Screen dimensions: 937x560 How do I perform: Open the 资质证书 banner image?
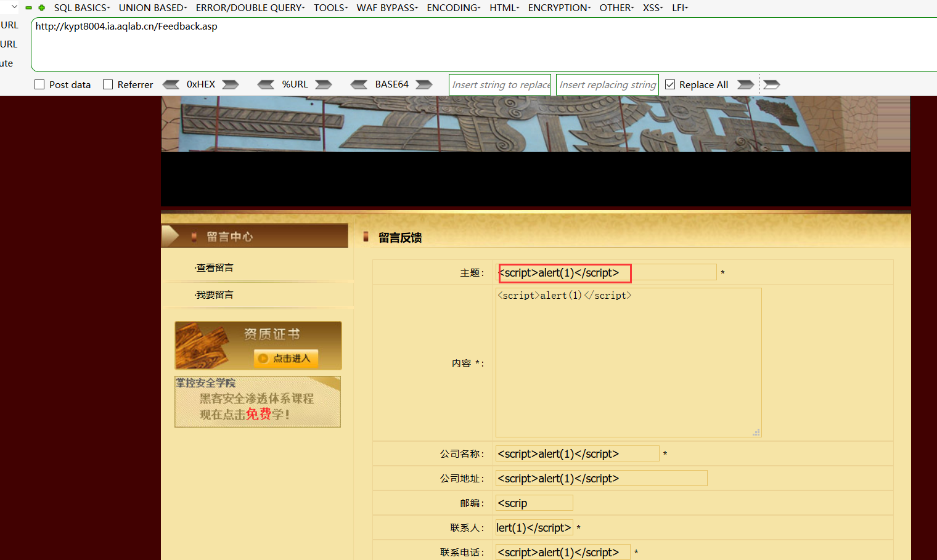258,346
